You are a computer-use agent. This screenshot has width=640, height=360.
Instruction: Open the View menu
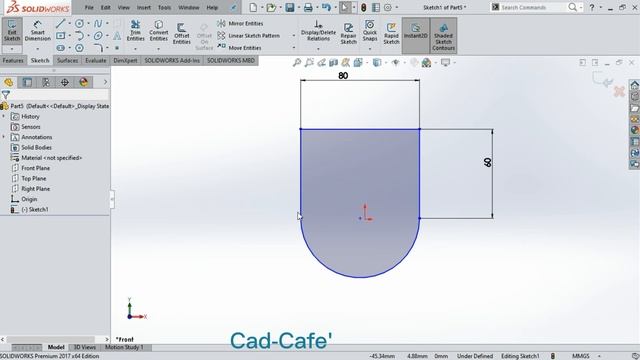coord(123,7)
